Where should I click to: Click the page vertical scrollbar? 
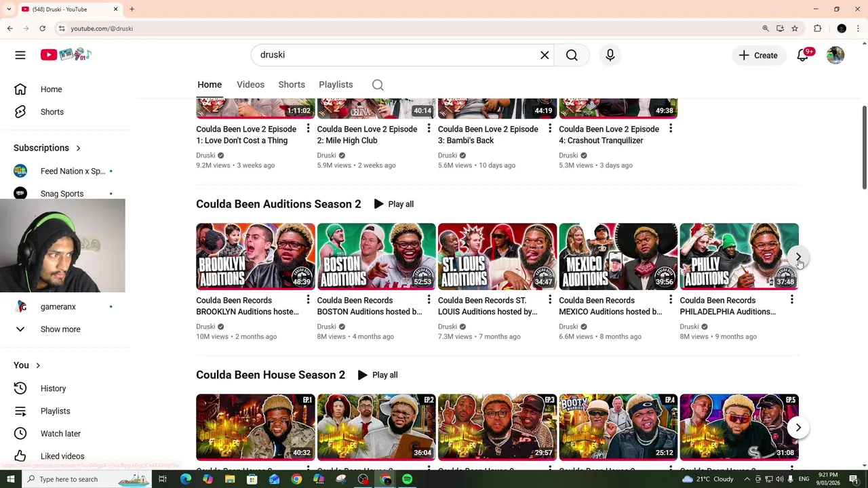(x=865, y=147)
